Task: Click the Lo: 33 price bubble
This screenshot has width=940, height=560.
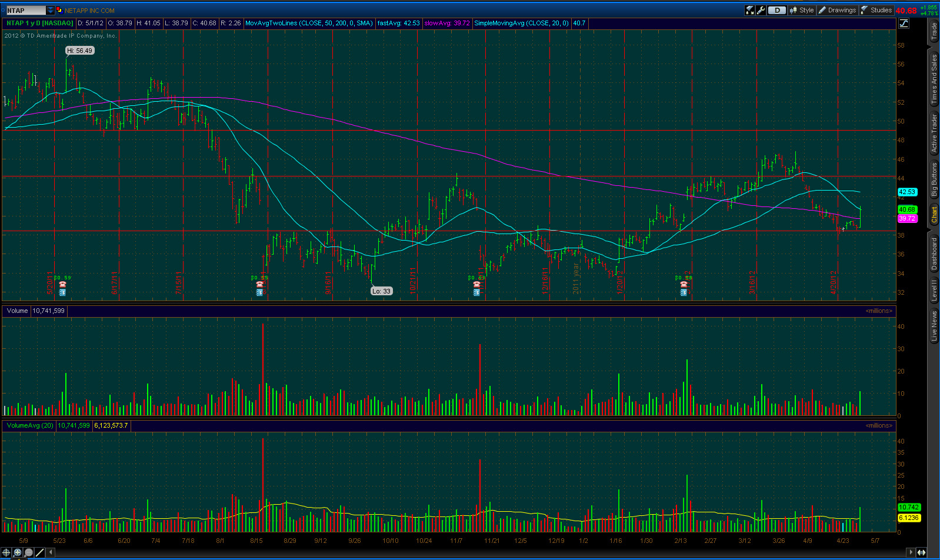Action: point(381,291)
